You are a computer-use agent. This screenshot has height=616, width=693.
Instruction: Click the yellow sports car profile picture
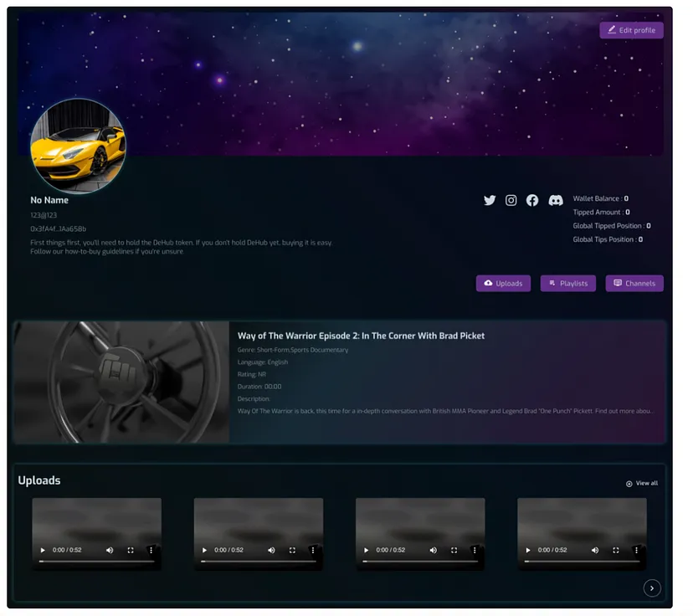[78, 146]
